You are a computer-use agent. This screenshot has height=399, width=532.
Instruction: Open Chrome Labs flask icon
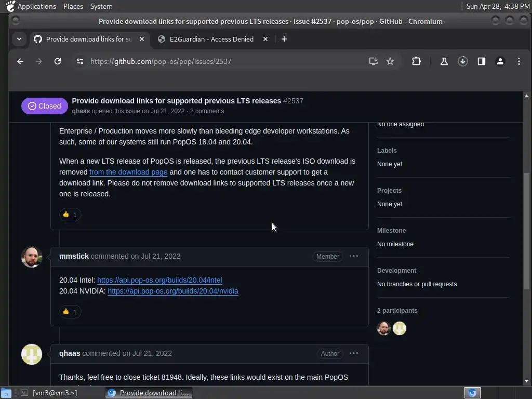pos(444,61)
